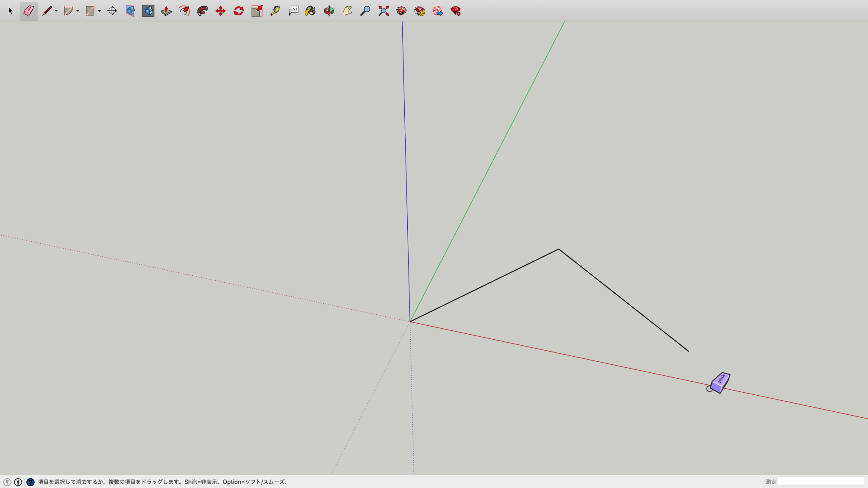Choose the Rotate tool

[x=239, y=11]
